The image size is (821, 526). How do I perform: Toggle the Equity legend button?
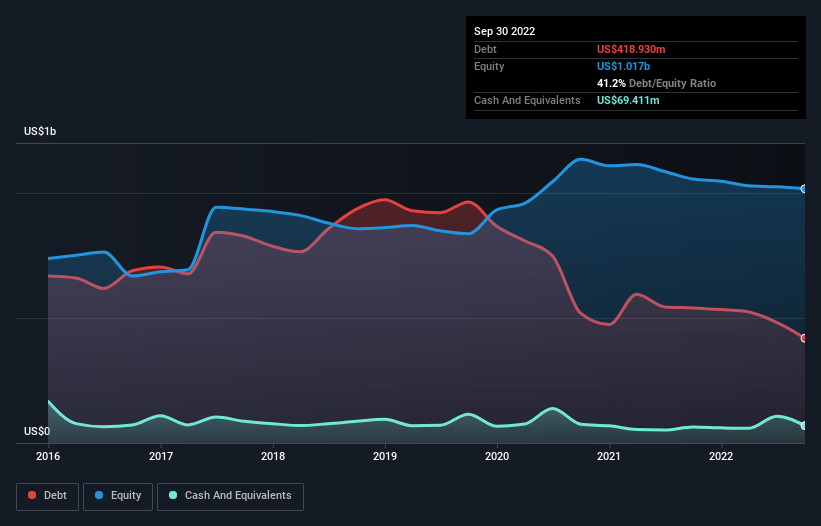118,496
